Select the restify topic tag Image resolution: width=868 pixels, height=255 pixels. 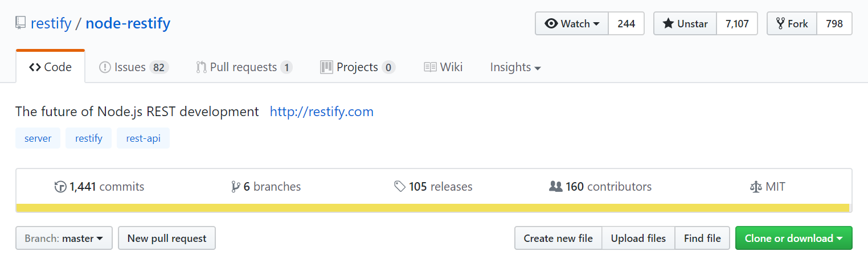[x=89, y=138]
